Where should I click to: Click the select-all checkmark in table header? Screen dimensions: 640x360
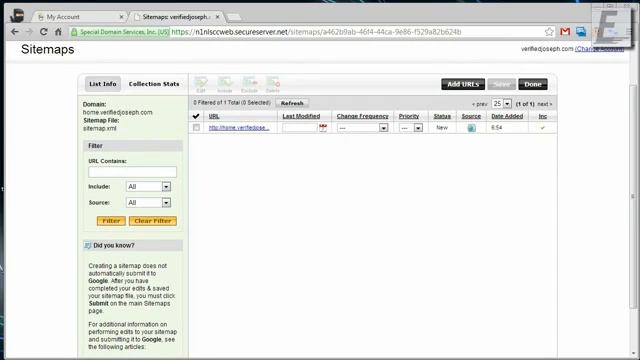196,116
